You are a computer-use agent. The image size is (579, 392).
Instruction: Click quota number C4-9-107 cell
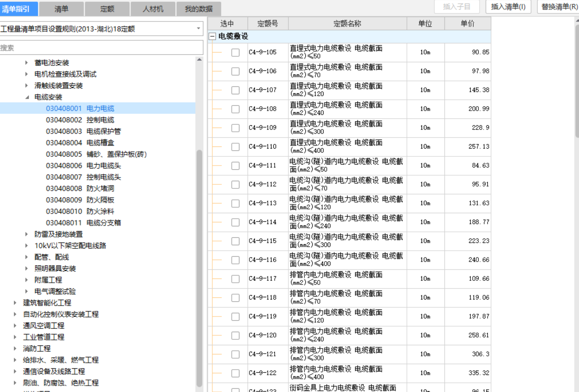pos(268,90)
